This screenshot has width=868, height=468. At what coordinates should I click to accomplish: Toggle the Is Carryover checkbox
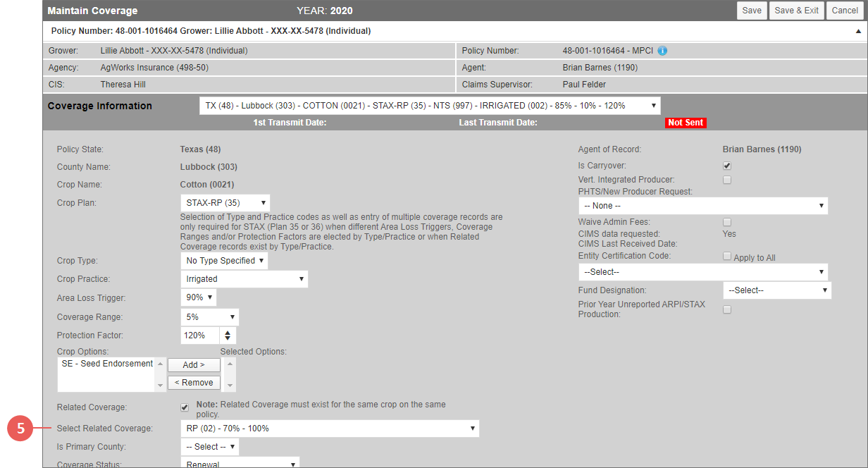click(x=727, y=166)
